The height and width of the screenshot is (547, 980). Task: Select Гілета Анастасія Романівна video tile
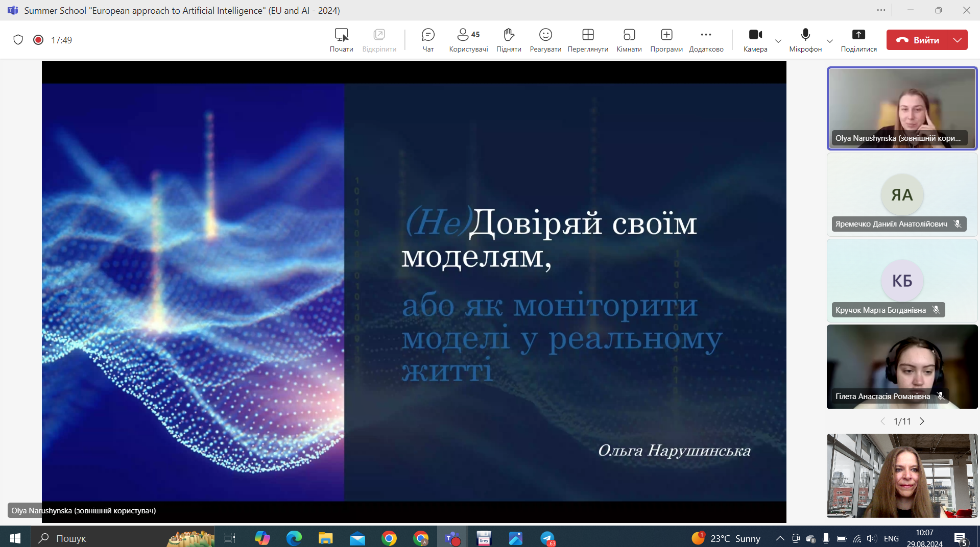tap(902, 366)
